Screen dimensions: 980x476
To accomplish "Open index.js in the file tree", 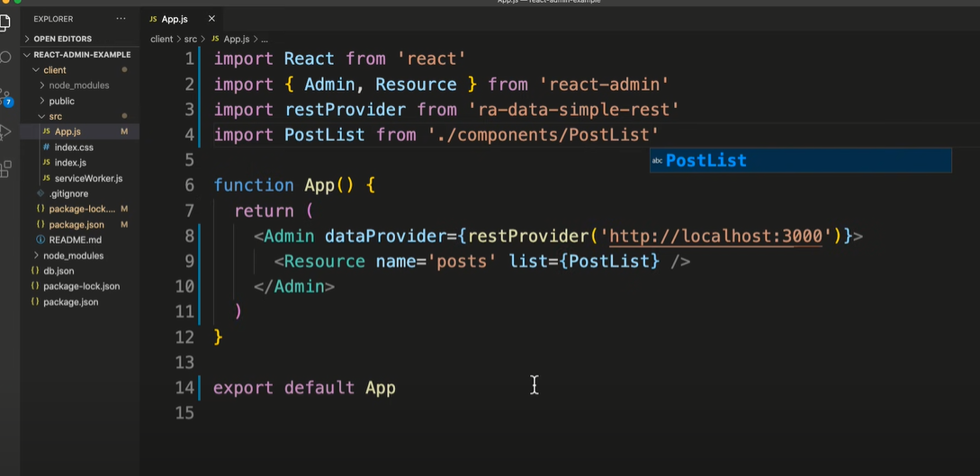I will click(70, 162).
